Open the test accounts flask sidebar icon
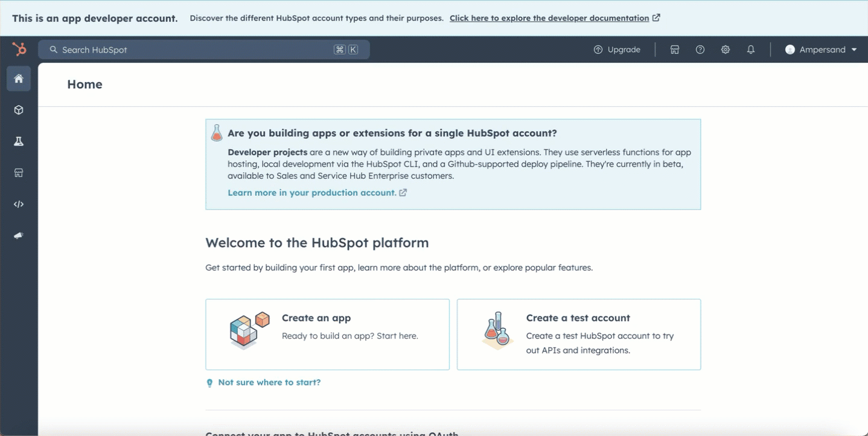Screen dimensions: 868x436 point(19,141)
